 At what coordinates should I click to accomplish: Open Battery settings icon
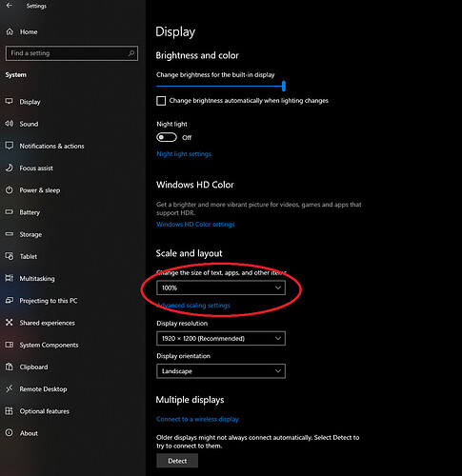(x=10, y=211)
